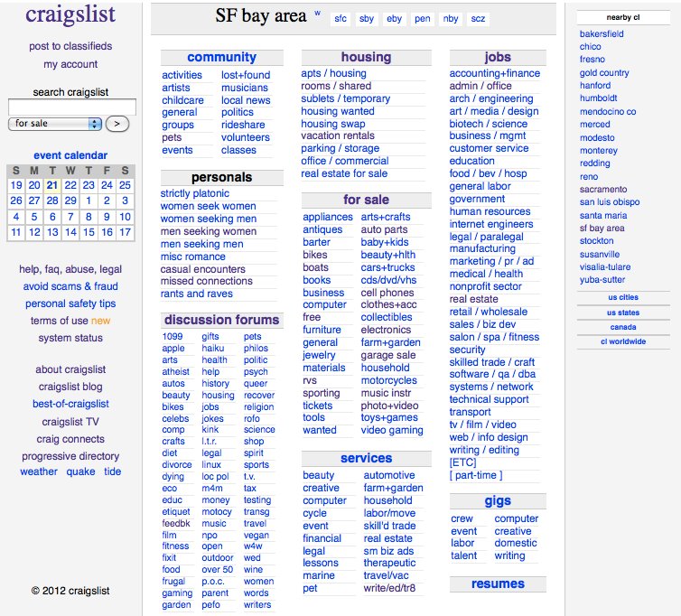681x616 pixels.
Task: Open real estate for sale under housing
Action: 344,173
